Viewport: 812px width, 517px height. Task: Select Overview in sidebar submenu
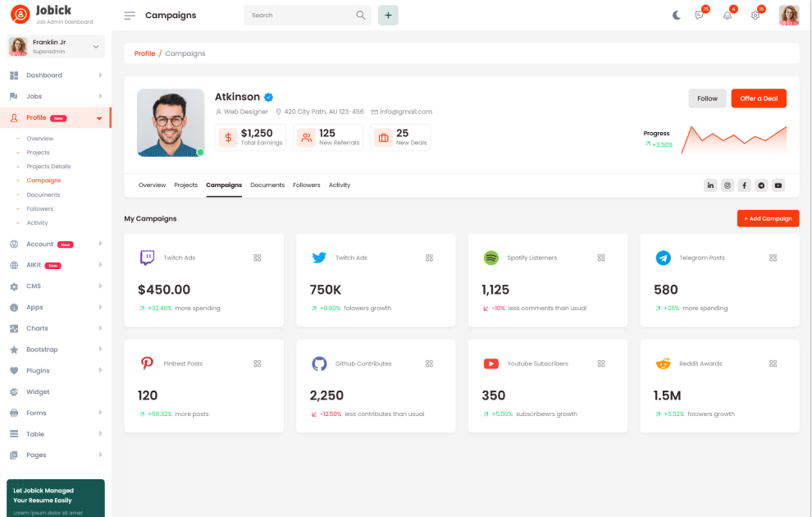[x=40, y=139]
